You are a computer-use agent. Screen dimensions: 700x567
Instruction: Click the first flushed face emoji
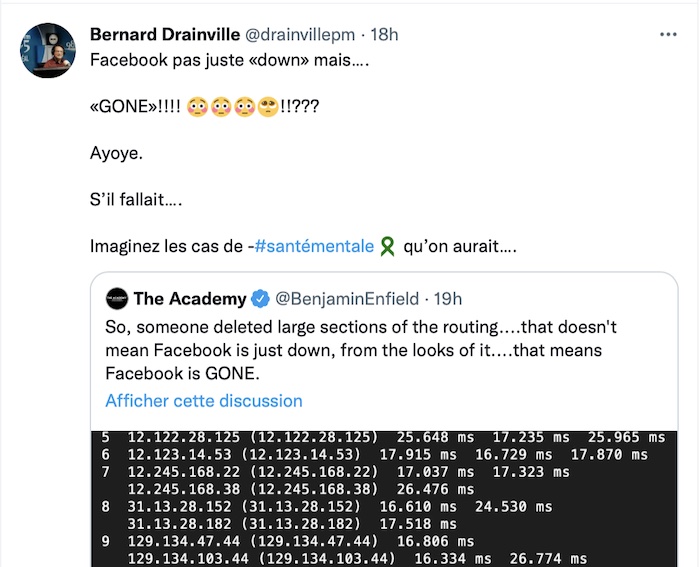coord(197,107)
